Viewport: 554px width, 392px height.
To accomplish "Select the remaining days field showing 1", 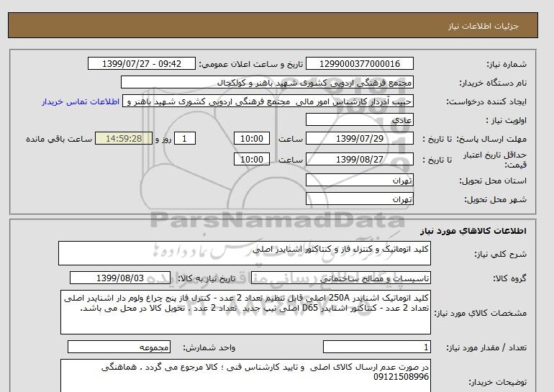I will coord(184,138).
